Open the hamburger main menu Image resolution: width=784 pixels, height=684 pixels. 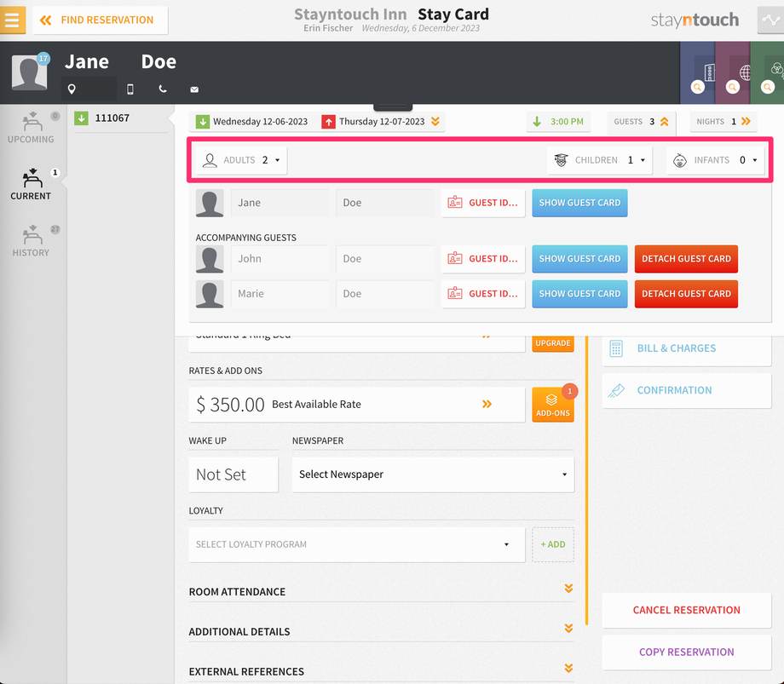13,20
